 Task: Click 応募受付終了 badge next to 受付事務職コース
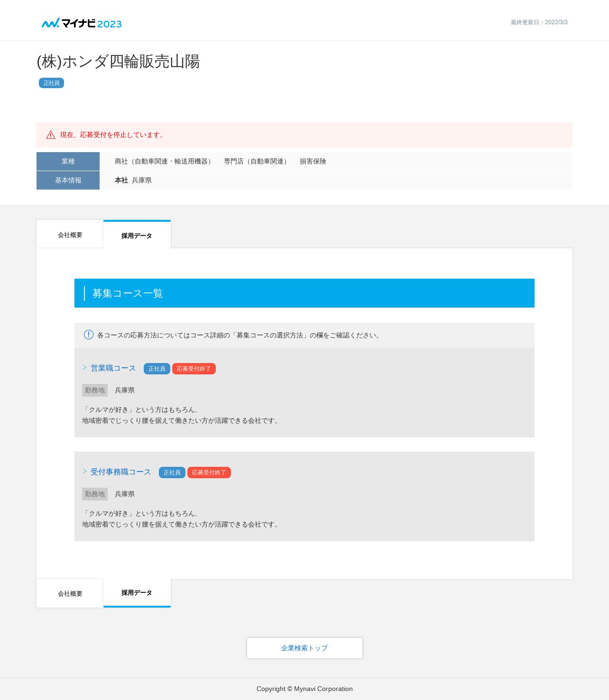point(209,473)
